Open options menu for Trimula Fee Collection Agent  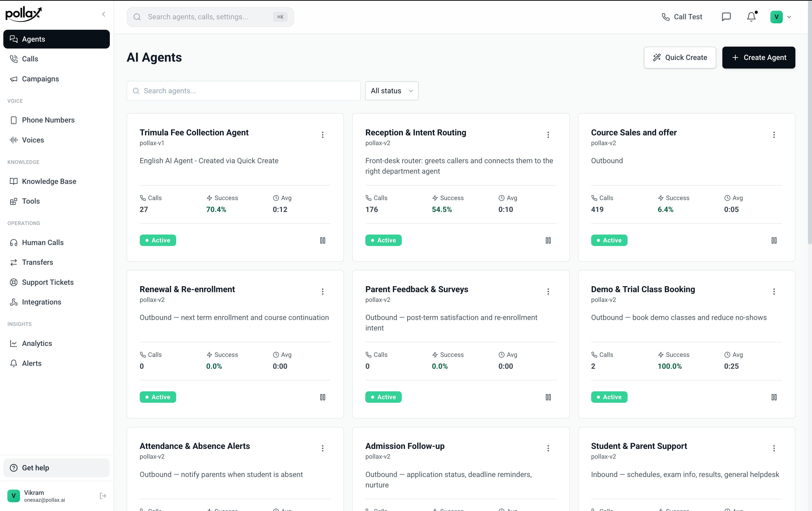pos(322,135)
